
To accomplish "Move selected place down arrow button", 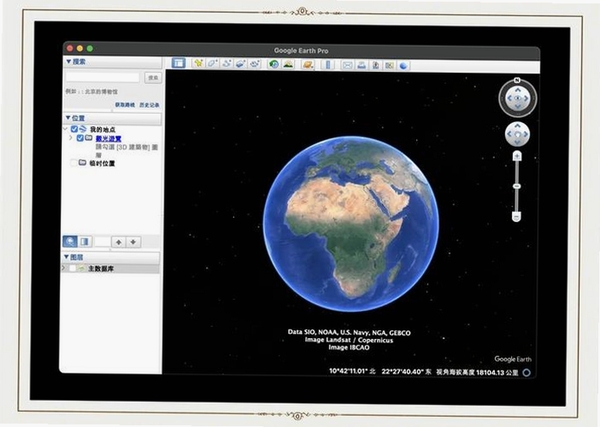I will point(133,242).
